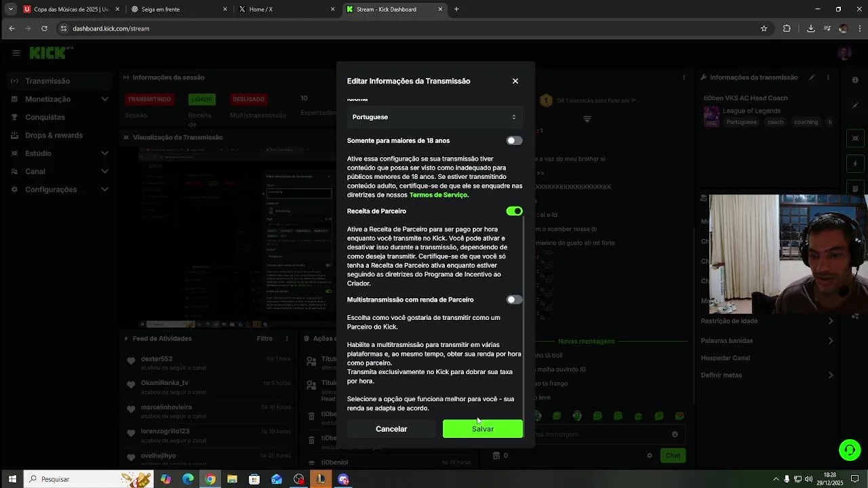Click the info icon on right rail

[855, 80]
